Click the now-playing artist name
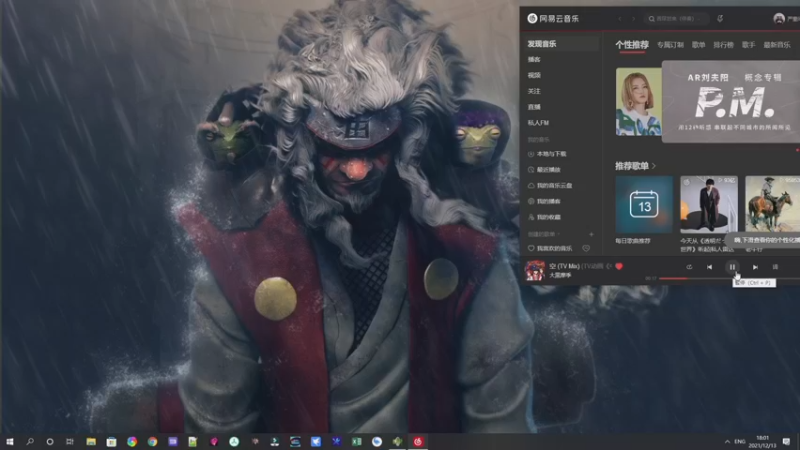The height and width of the screenshot is (450, 800). (560, 275)
